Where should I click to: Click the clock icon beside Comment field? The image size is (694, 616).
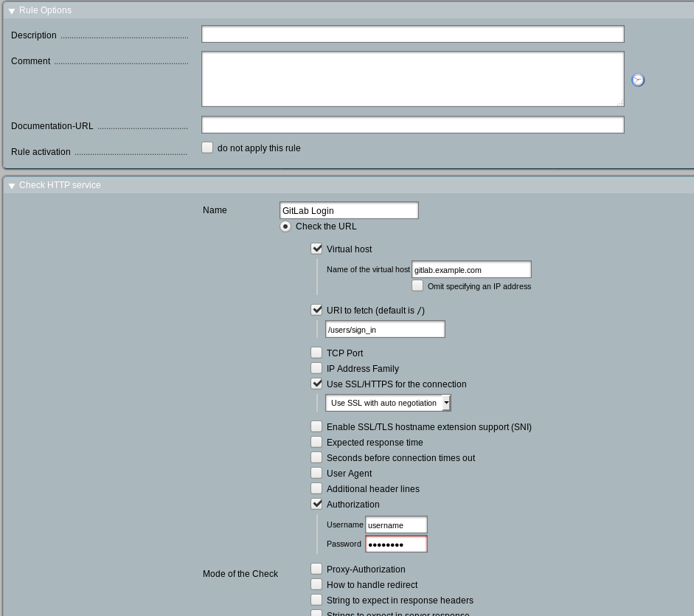pyautogui.click(x=638, y=80)
